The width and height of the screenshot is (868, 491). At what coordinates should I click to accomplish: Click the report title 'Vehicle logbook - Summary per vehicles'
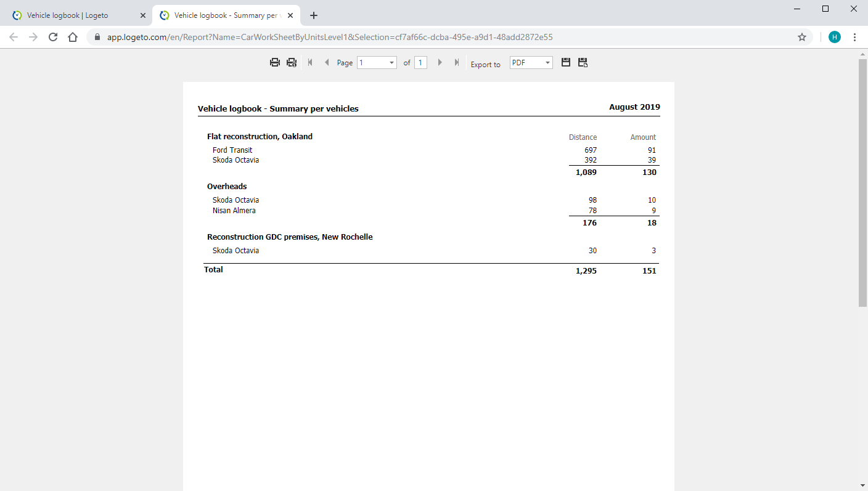pyautogui.click(x=278, y=108)
